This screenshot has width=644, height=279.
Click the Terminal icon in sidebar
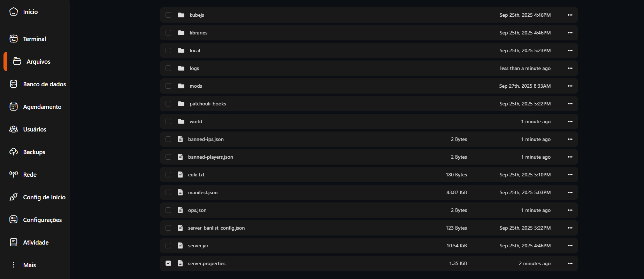(14, 39)
